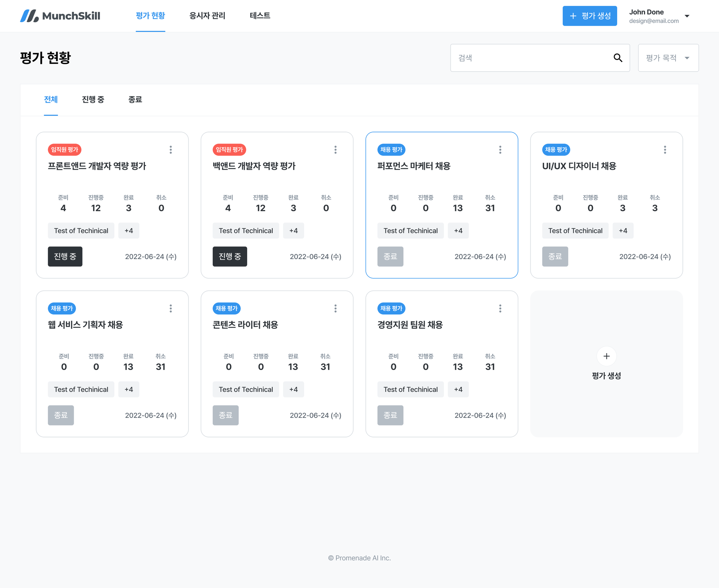Open three-dot menu on UI/UX 디자이너 채용 card
This screenshot has height=588, width=719.
click(665, 150)
